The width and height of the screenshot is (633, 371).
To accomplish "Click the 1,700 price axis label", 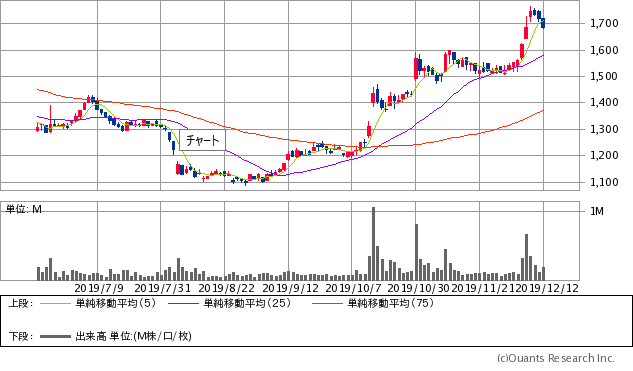I will tap(604, 23).
